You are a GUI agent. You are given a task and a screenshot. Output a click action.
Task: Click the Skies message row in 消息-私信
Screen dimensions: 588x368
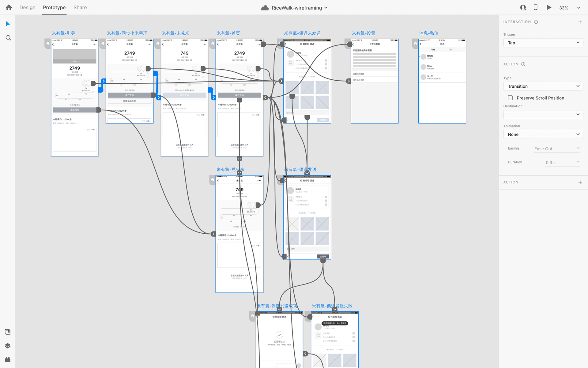pos(442,67)
